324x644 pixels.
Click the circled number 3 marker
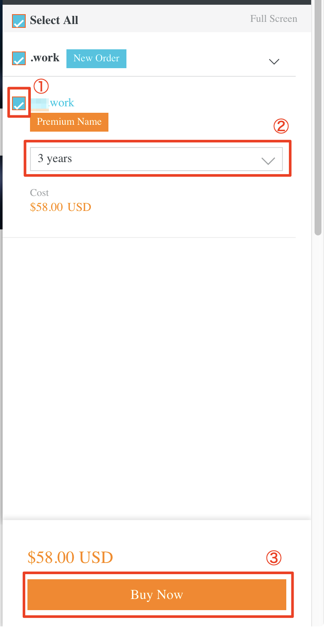[x=274, y=558]
